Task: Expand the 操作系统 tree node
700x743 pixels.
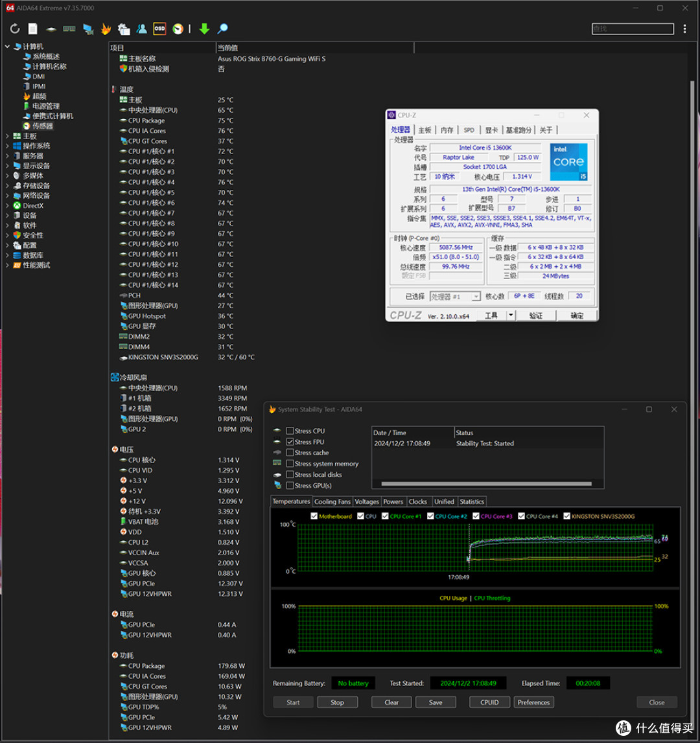Action: pyautogui.click(x=7, y=146)
